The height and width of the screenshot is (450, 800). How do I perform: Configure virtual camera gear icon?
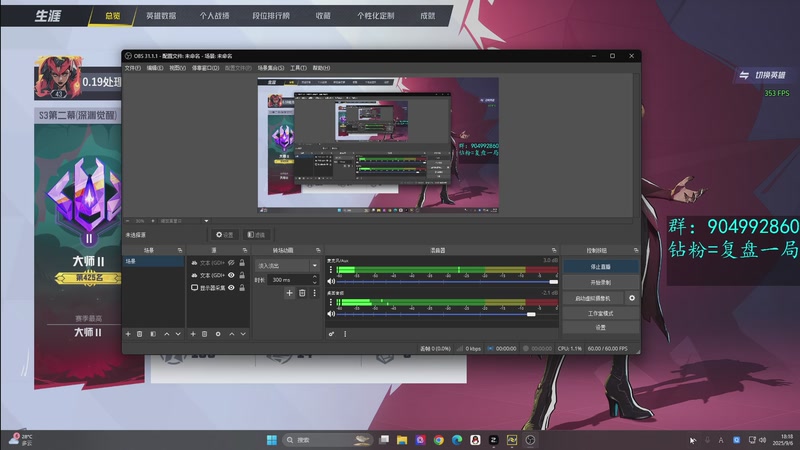click(x=632, y=298)
